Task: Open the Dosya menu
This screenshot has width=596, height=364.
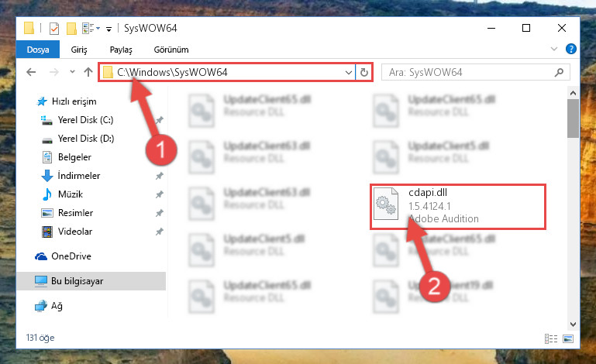Action: click(38, 50)
